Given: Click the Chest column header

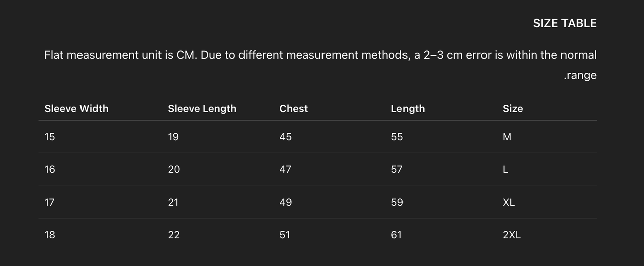Looking at the screenshot, I should tap(293, 109).
